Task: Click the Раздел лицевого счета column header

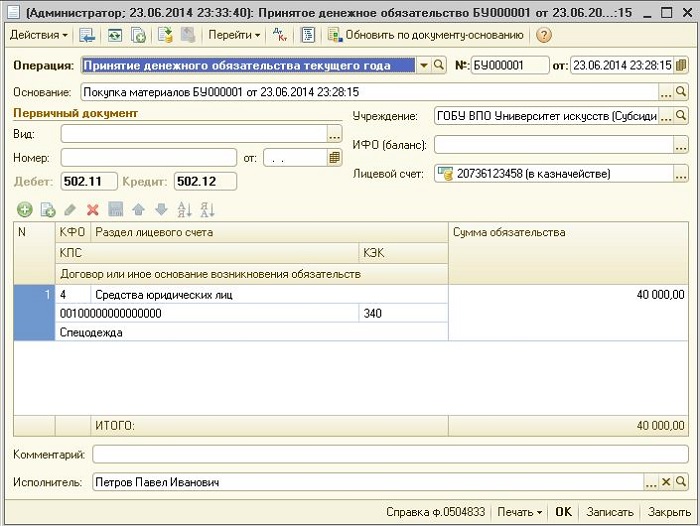Action: (x=269, y=232)
